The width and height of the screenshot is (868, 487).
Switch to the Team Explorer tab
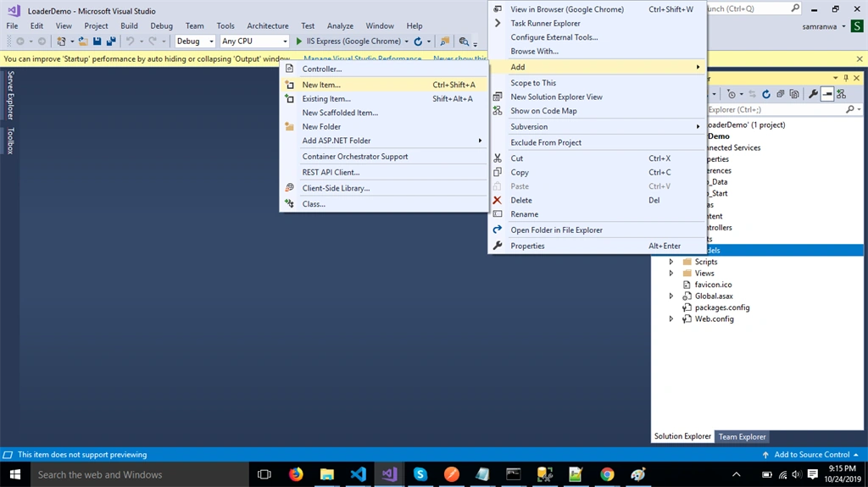coord(742,437)
